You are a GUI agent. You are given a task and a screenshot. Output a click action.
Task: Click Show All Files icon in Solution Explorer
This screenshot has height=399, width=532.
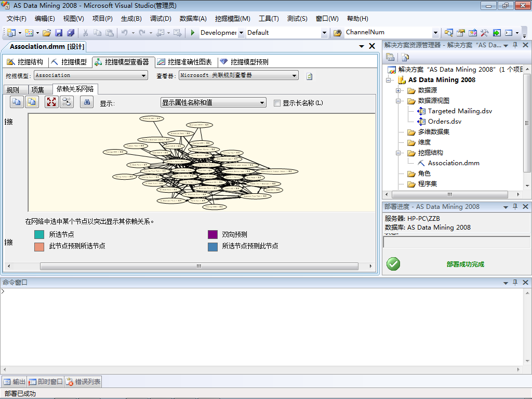click(405, 57)
